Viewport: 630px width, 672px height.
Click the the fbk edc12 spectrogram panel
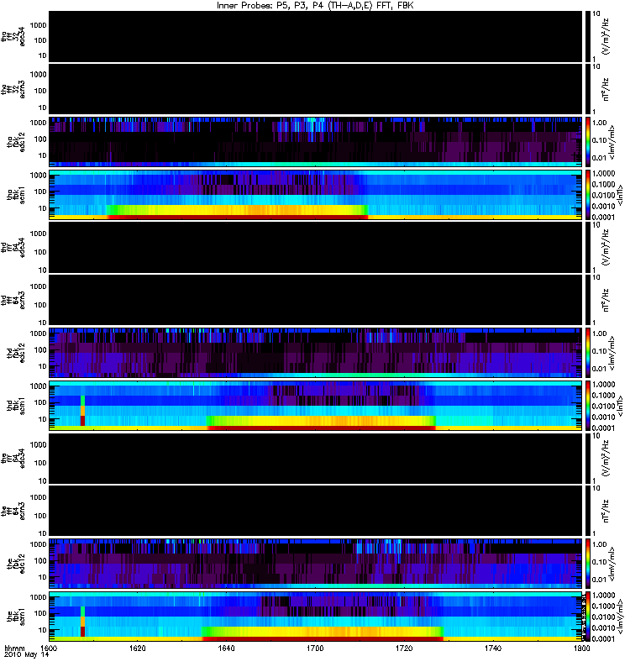coord(315,564)
